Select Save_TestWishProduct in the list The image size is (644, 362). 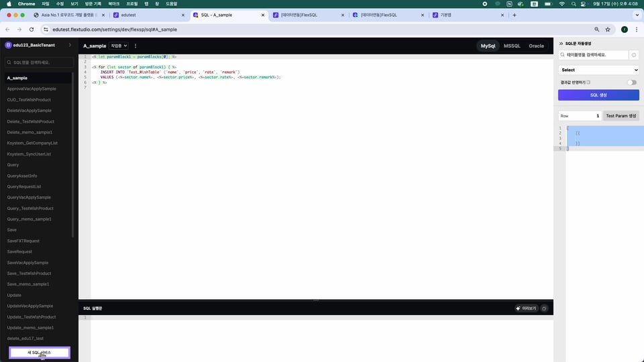pyautogui.click(x=29, y=274)
